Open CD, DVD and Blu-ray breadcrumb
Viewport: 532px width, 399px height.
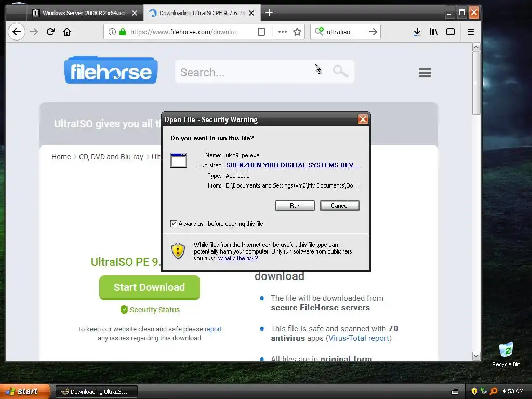click(x=111, y=157)
